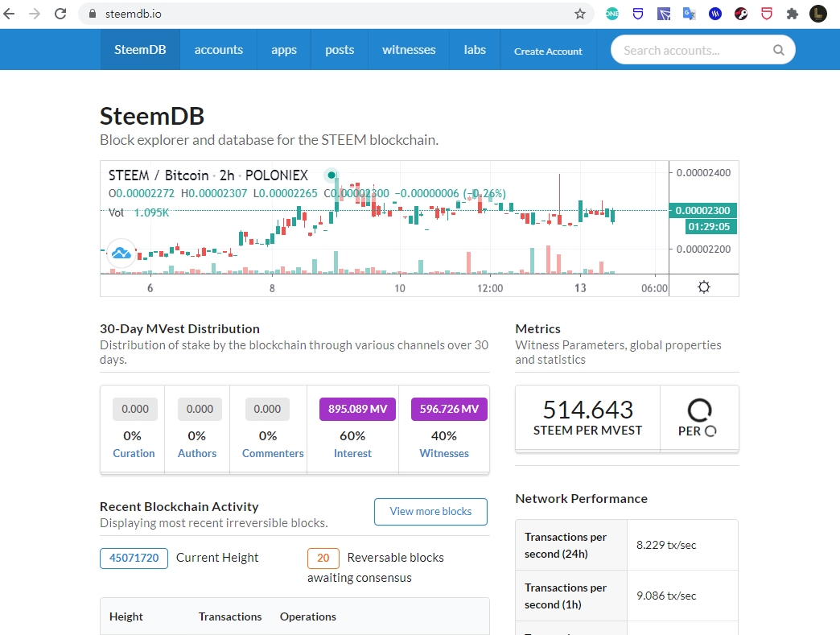Click the teal ONE extension icon
This screenshot has width=840, height=635.
click(x=612, y=14)
